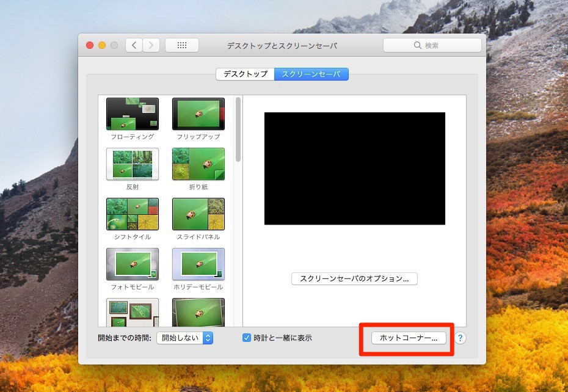Select the 反射 screen saver thumbnail
This screenshot has width=568, height=392.
click(x=132, y=164)
